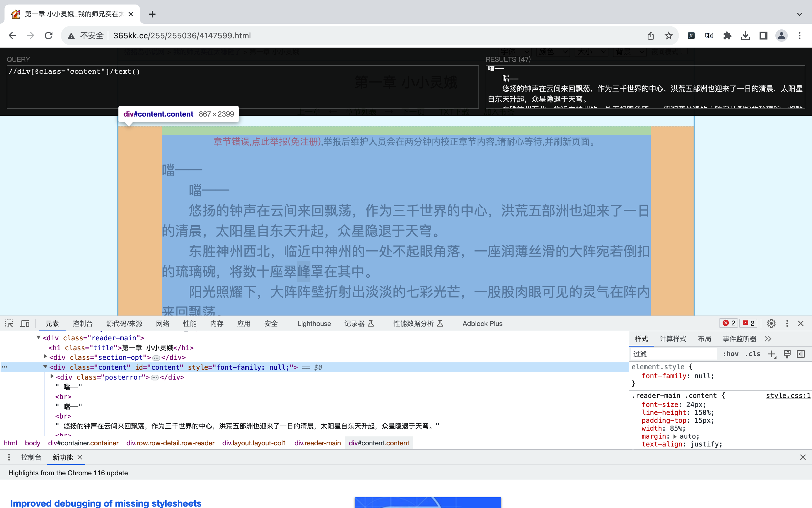Image resolution: width=812 pixels, height=508 pixels.
Task: Expand the section-opt div node
Action: point(45,357)
